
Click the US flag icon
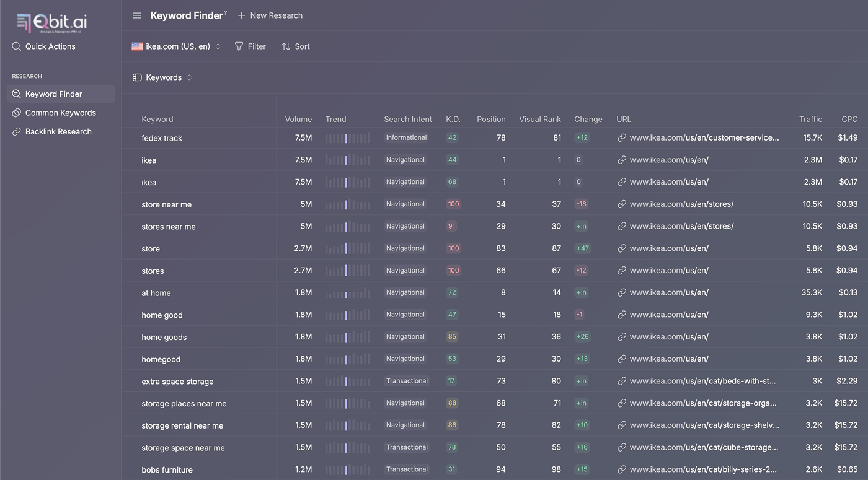pyautogui.click(x=137, y=46)
